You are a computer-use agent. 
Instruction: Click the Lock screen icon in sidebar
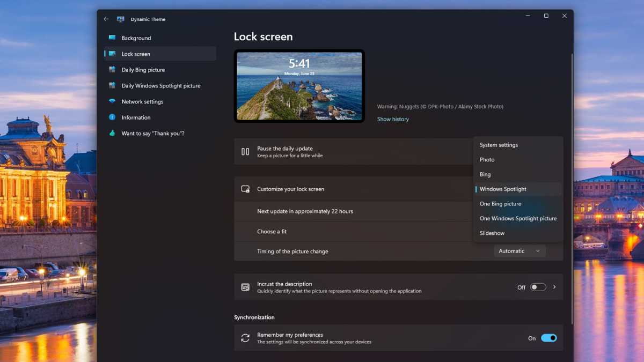(x=111, y=54)
